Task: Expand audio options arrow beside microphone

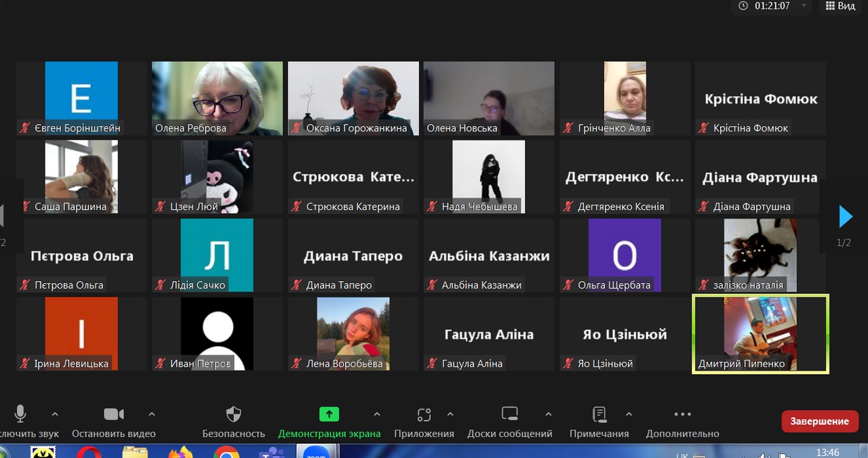Action: (x=55, y=414)
